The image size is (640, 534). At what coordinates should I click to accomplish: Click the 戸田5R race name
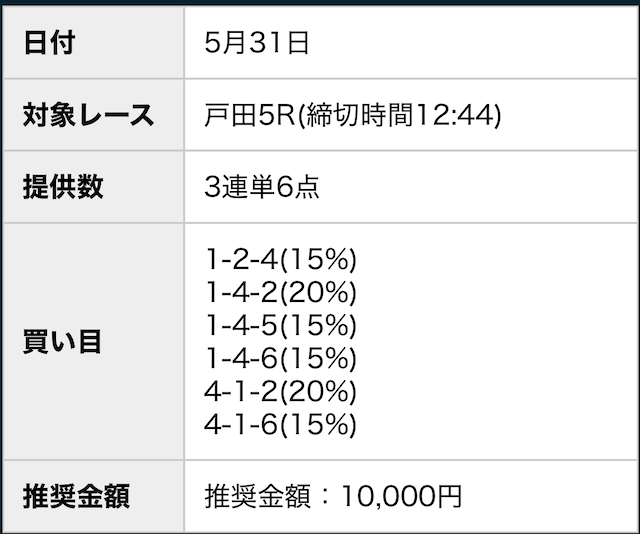[247, 114]
